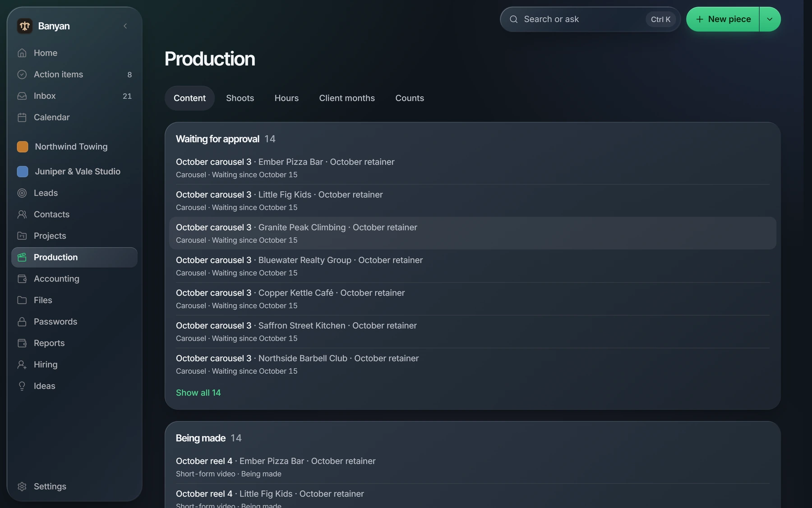Click the Banyan tree logo icon
Screen dimensions: 812x508
pyautogui.click(x=25, y=26)
